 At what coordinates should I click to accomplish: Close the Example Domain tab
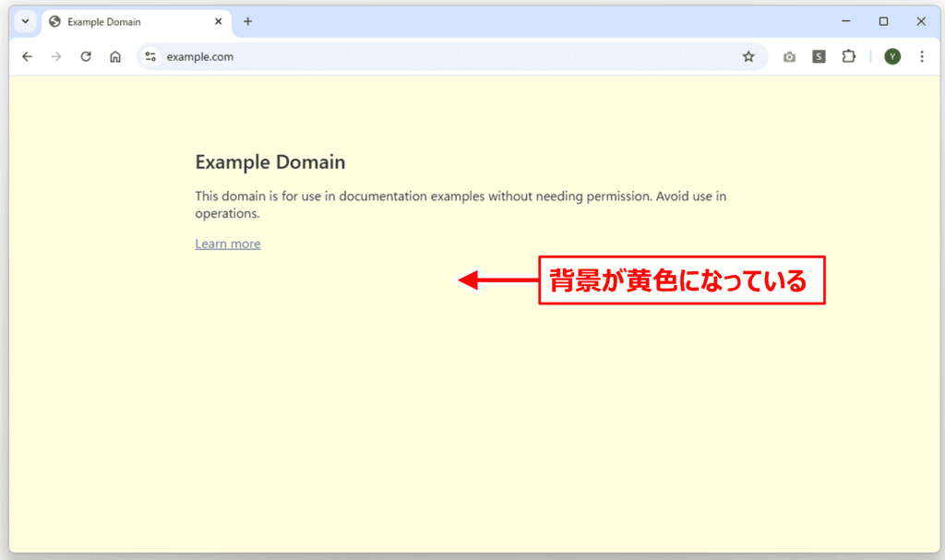pyautogui.click(x=218, y=21)
